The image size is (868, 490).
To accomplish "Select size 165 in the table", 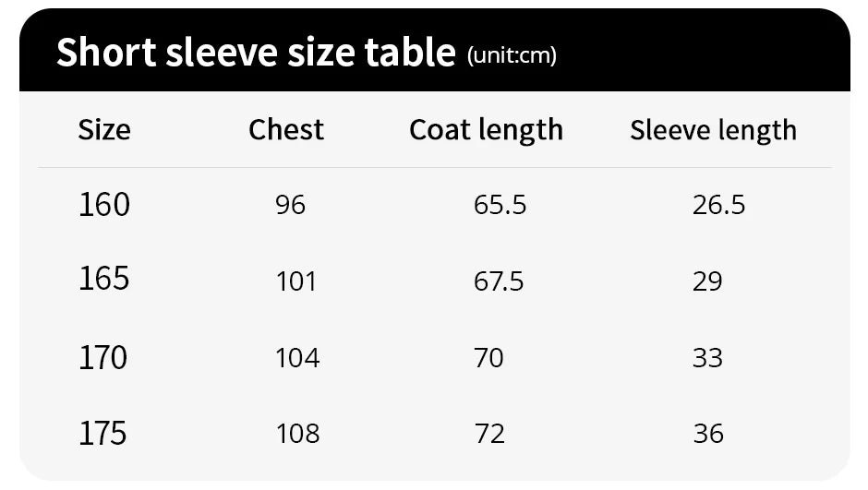I will pos(104,279).
